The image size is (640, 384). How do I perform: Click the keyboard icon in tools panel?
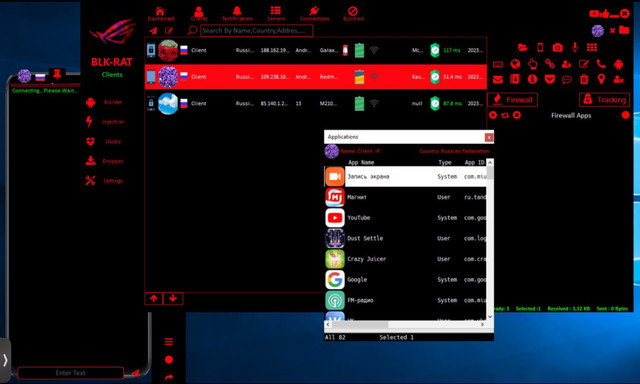[x=498, y=64]
